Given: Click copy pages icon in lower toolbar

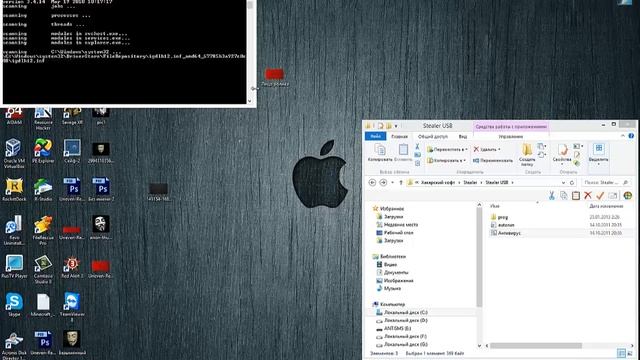Looking at the screenshot, I should (564, 196).
